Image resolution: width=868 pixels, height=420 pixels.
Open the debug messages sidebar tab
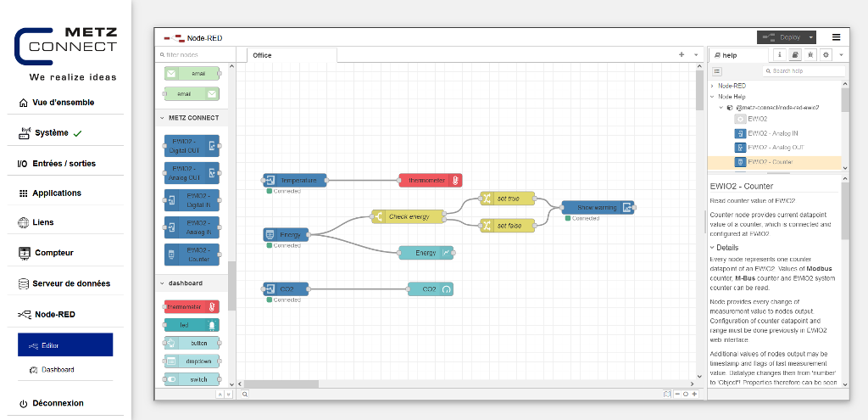coord(810,54)
